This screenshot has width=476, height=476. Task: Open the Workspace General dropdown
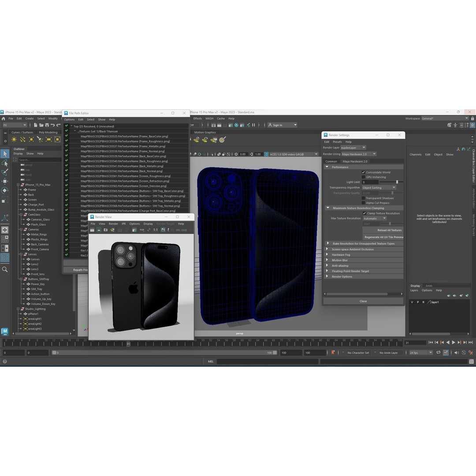coord(445,119)
